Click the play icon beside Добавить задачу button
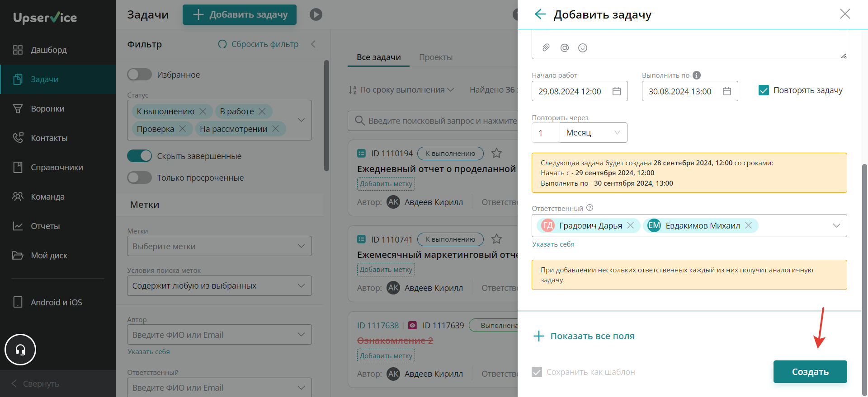This screenshot has height=397, width=868. click(316, 14)
